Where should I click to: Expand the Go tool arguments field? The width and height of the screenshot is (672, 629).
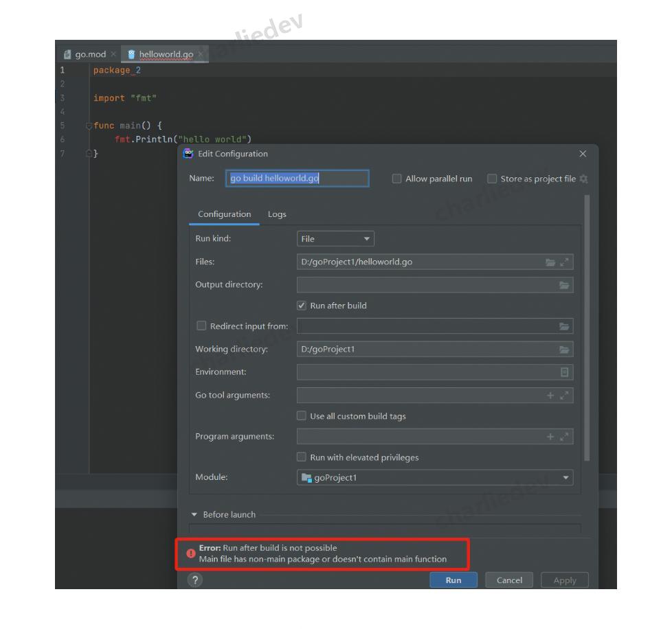[x=564, y=396]
